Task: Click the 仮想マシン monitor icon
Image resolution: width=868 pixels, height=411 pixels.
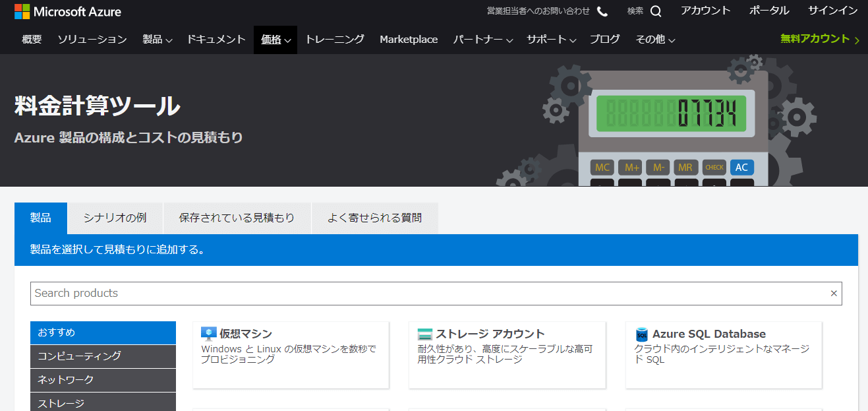Action: point(209,334)
